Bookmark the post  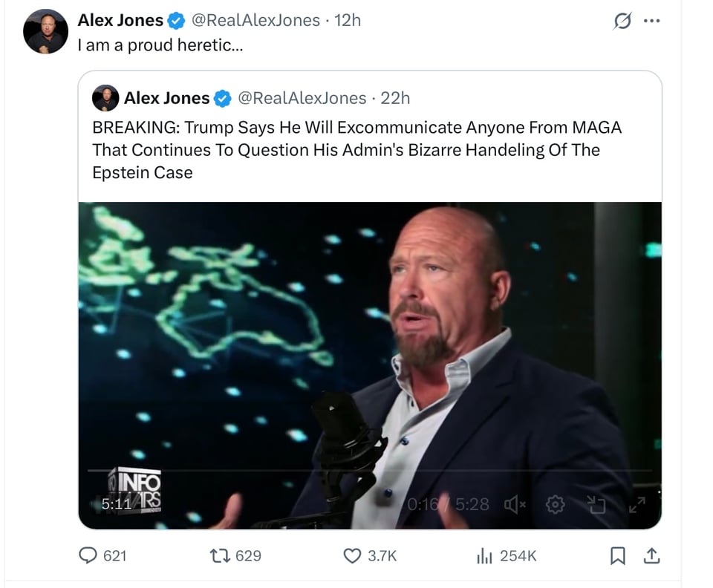[x=619, y=555]
